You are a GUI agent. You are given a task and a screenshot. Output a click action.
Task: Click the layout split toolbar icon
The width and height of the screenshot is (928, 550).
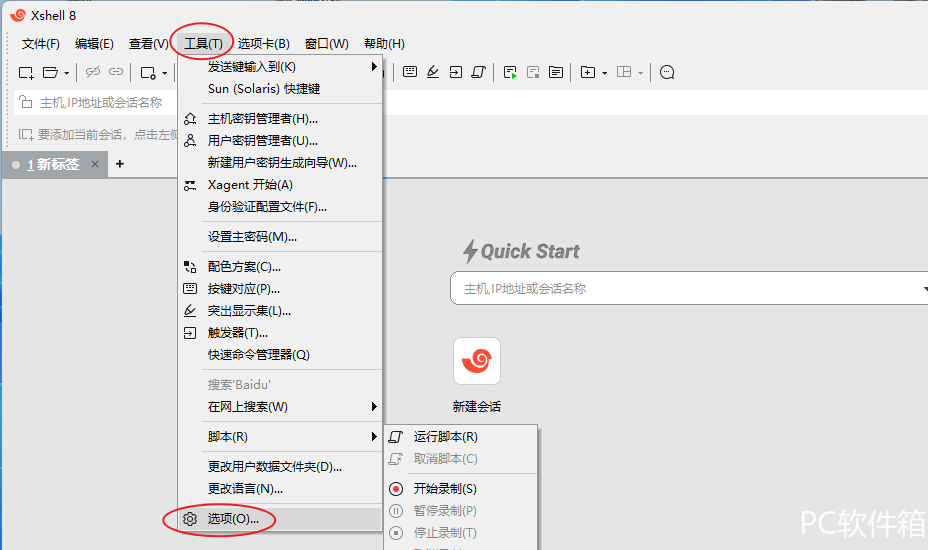pos(624,72)
